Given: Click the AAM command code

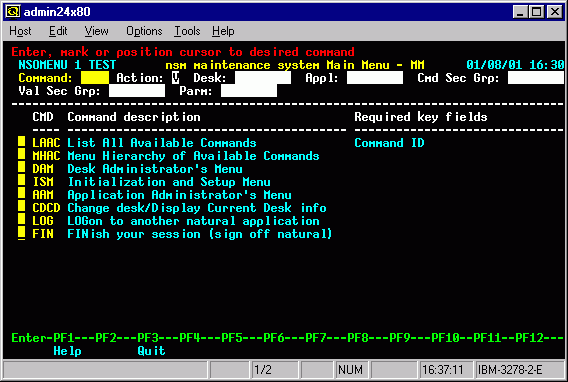Looking at the screenshot, I should coord(43,195).
